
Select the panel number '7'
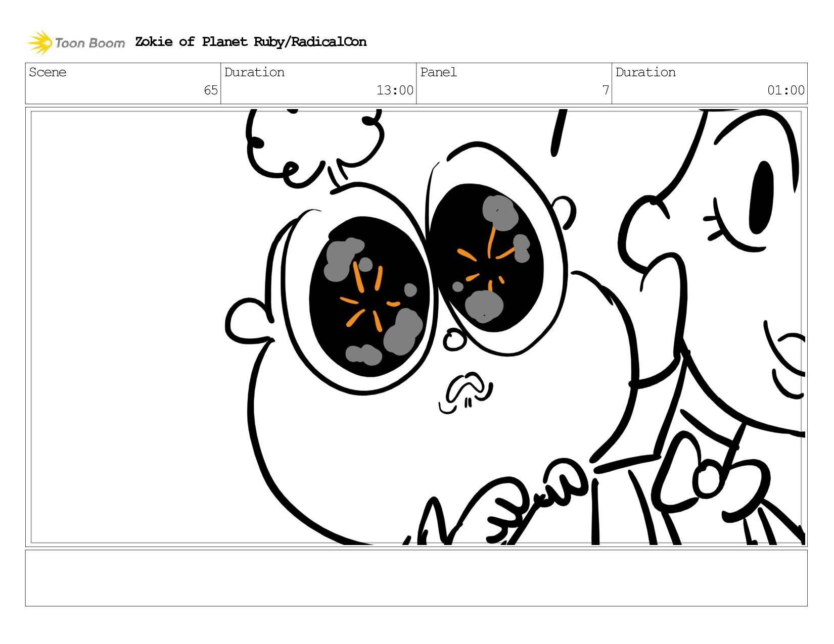606,90
